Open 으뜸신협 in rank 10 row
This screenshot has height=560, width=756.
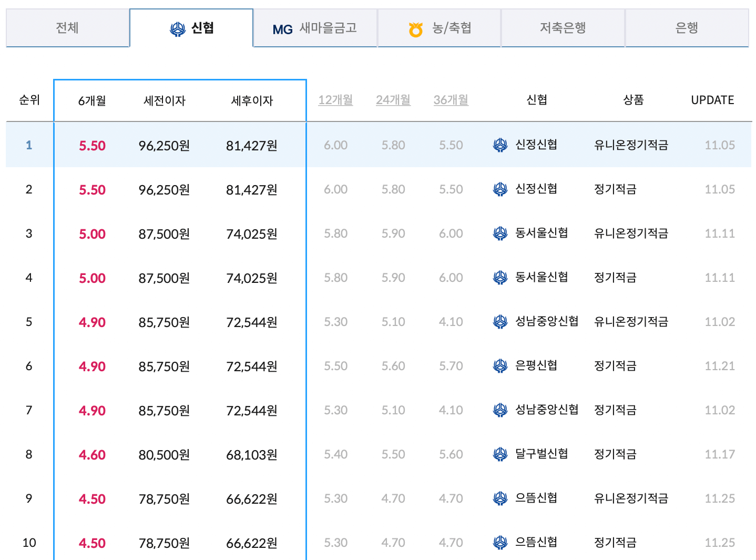coord(536,542)
